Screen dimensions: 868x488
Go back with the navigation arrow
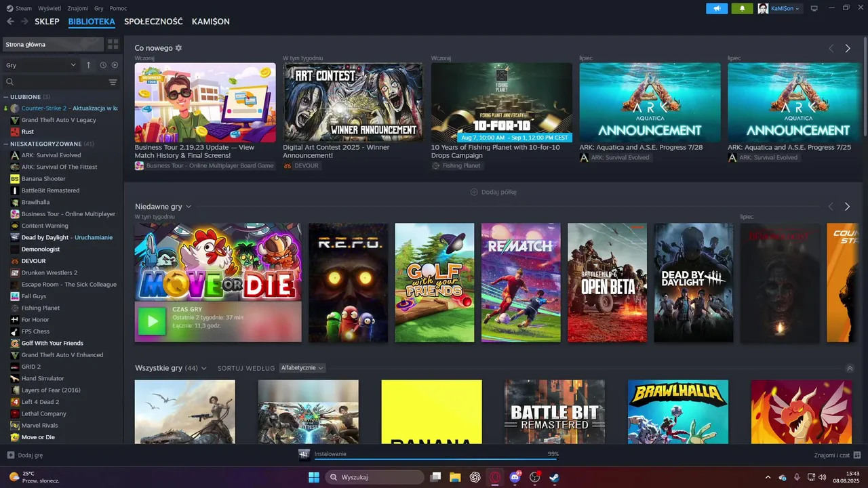coord(10,22)
